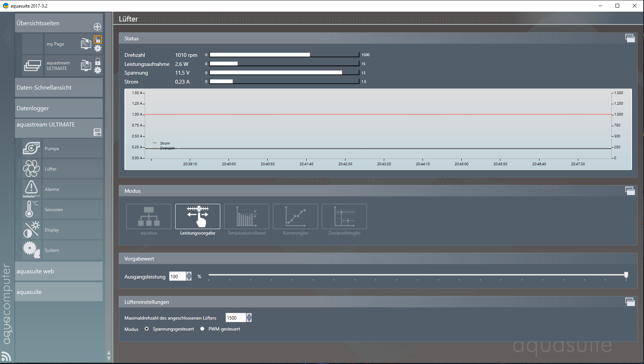Click the Maximaldrehzahl input field
Screen dimensions: 644x364
click(x=235, y=317)
